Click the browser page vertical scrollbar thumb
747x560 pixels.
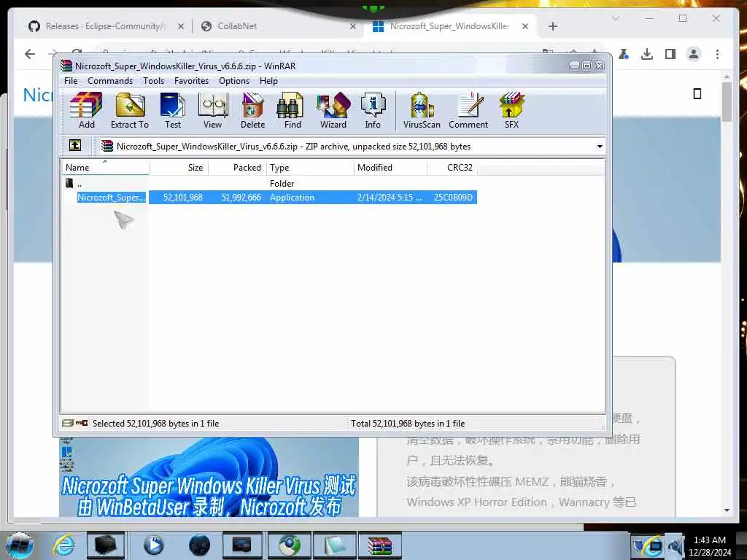point(727,102)
